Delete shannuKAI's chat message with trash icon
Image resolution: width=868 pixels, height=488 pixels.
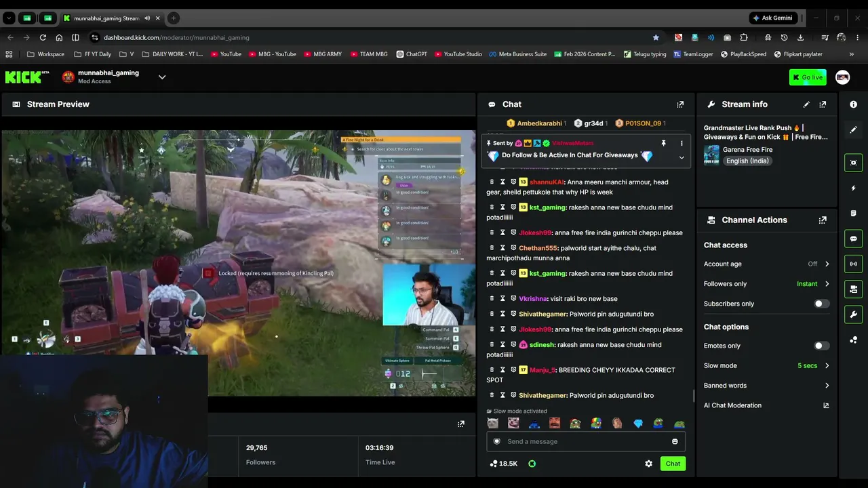[x=492, y=182]
